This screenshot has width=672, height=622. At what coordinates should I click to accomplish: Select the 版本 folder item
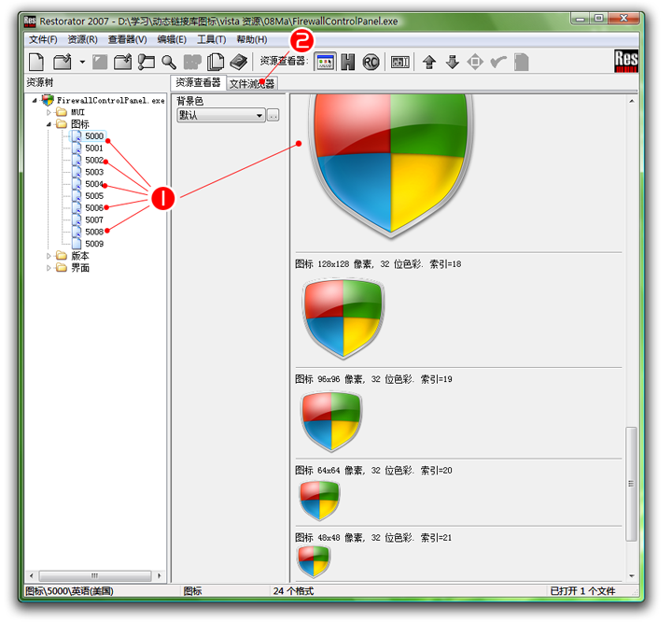pyautogui.click(x=80, y=256)
